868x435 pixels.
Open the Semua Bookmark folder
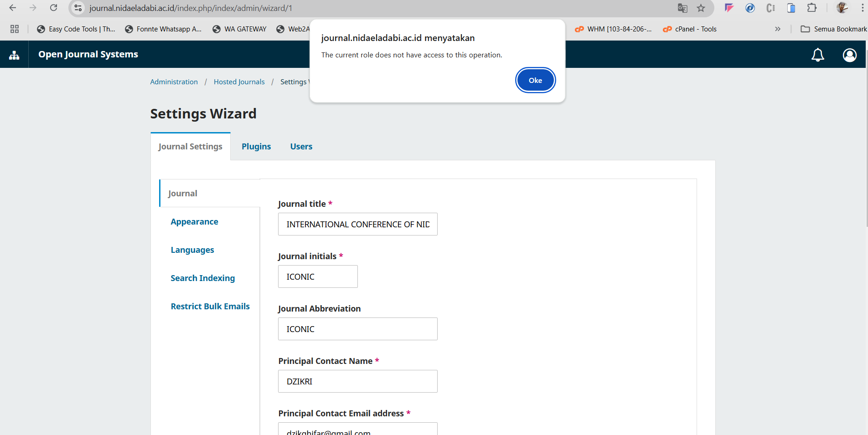(x=833, y=29)
